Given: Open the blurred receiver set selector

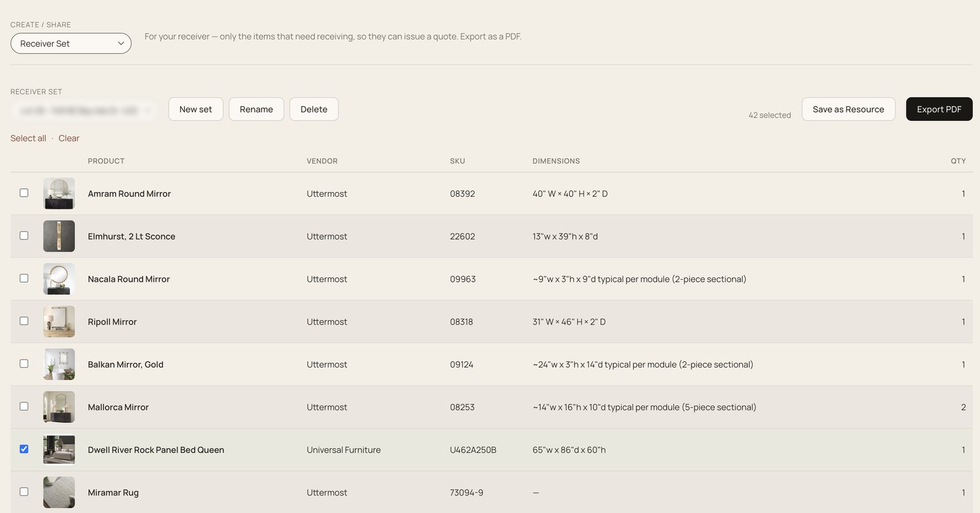Looking at the screenshot, I should pos(84,111).
